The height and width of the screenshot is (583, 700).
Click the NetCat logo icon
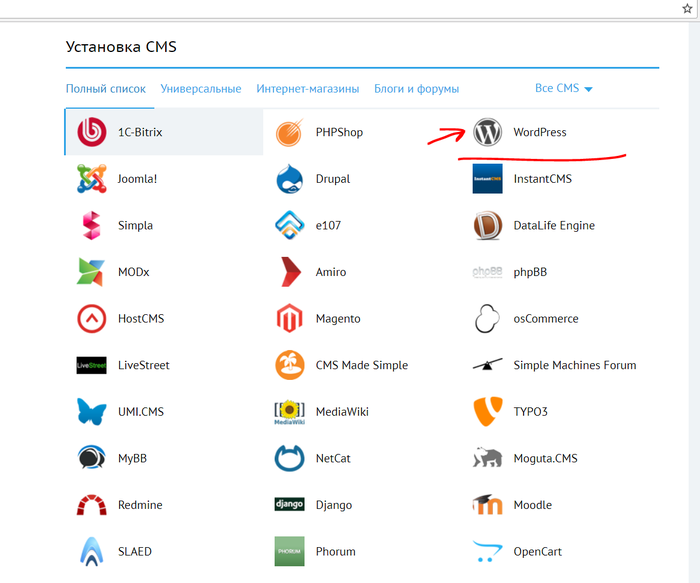pyautogui.click(x=289, y=458)
